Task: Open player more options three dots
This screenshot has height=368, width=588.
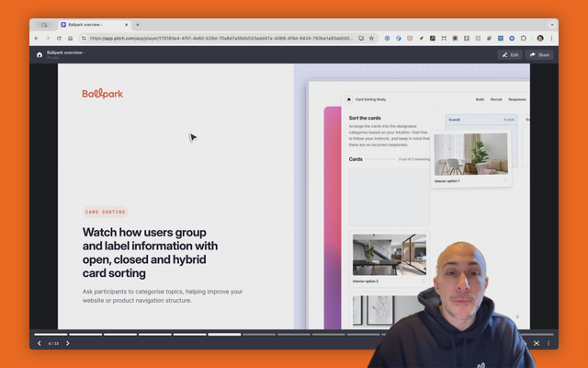Action: (x=548, y=343)
